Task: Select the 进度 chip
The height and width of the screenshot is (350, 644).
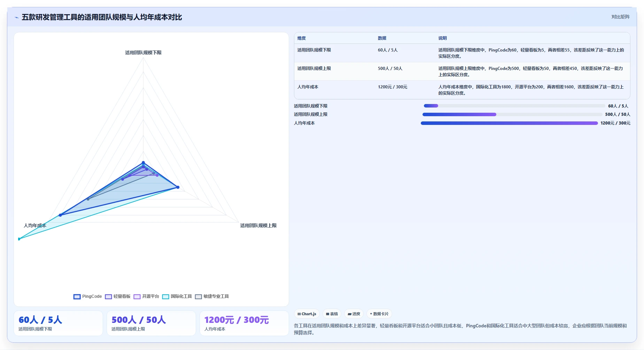Action: (x=354, y=314)
